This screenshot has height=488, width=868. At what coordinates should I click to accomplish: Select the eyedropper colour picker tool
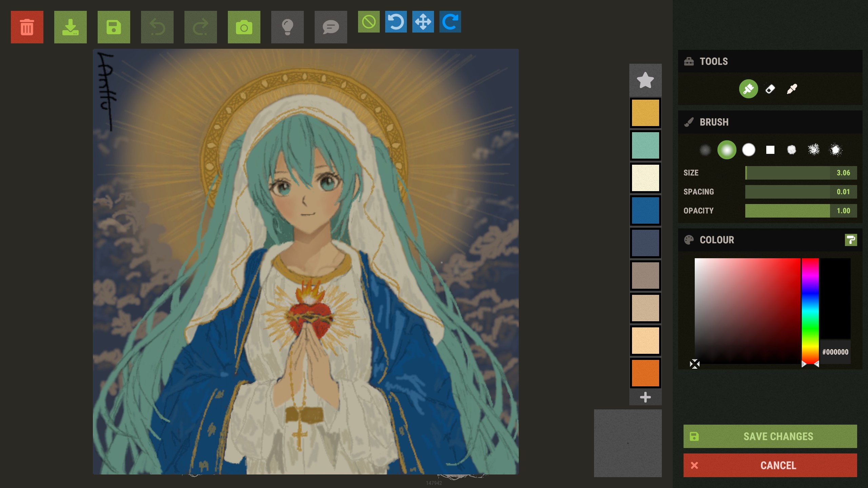point(792,89)
